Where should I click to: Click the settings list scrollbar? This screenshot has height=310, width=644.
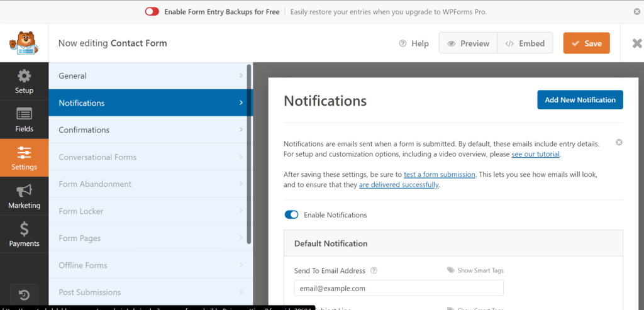(249, 154)
